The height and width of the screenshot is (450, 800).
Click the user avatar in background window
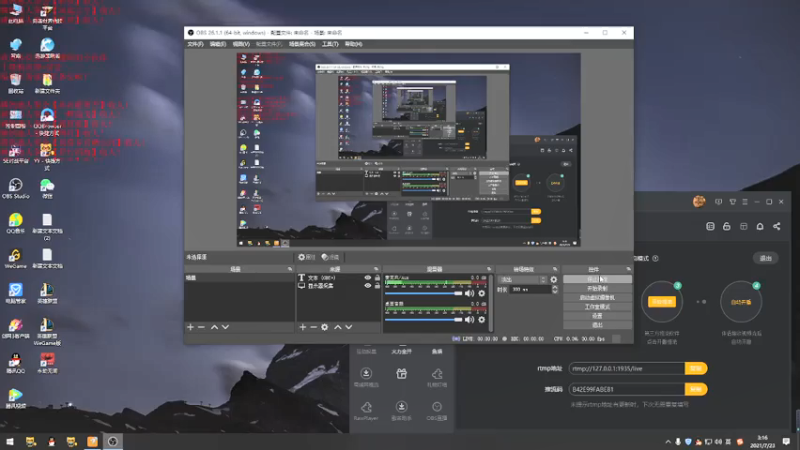click(699, 202)
